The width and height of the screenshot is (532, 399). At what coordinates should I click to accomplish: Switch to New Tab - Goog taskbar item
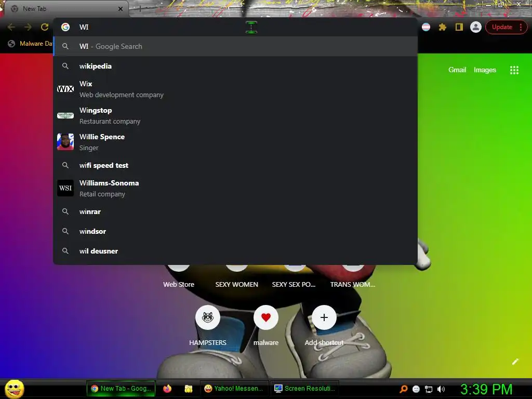[121, 389]
